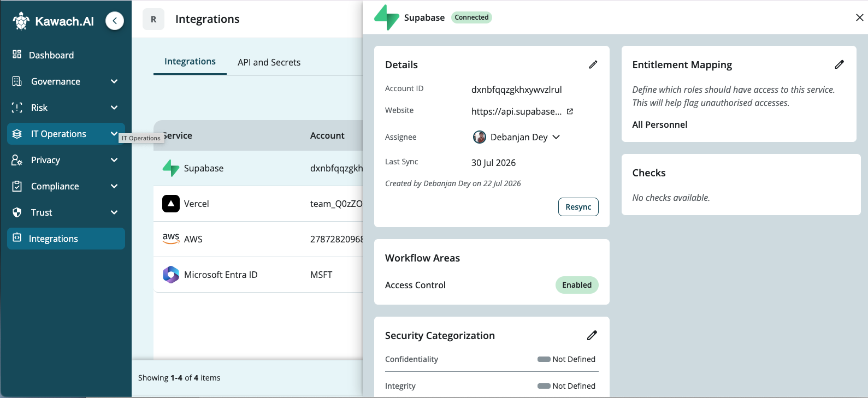Edit Security Categorization with the pencil icon
The width and height of the screenshot is (868, 398).
pos(592,335)
